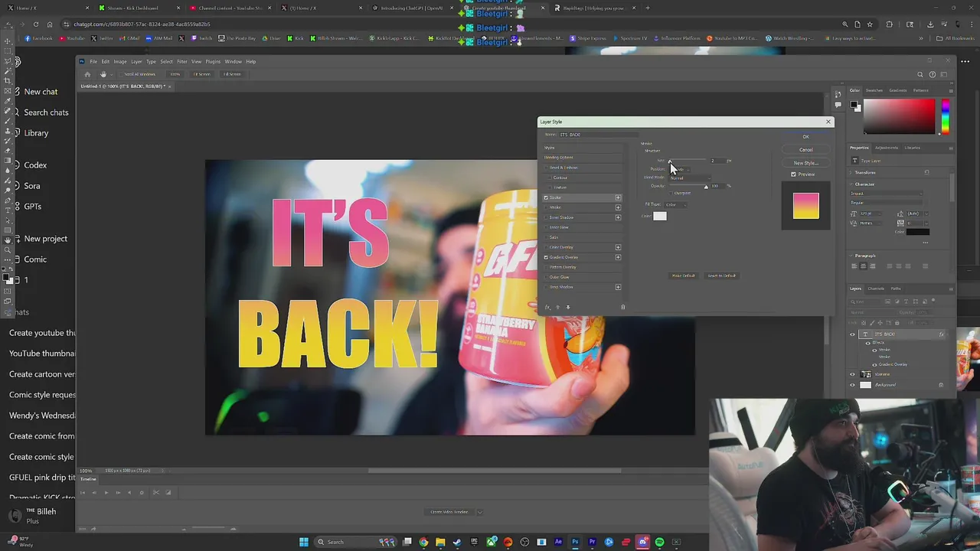Viewport: 980px width, 551px height.
Task: Click the Photoshop search magnifier icon
Action: (x=920, y=74)
